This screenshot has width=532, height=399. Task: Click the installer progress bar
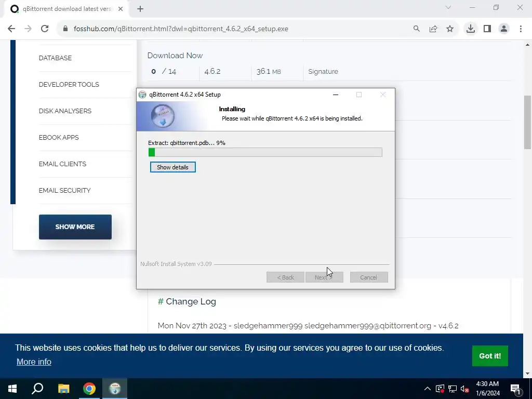point(265,152)
